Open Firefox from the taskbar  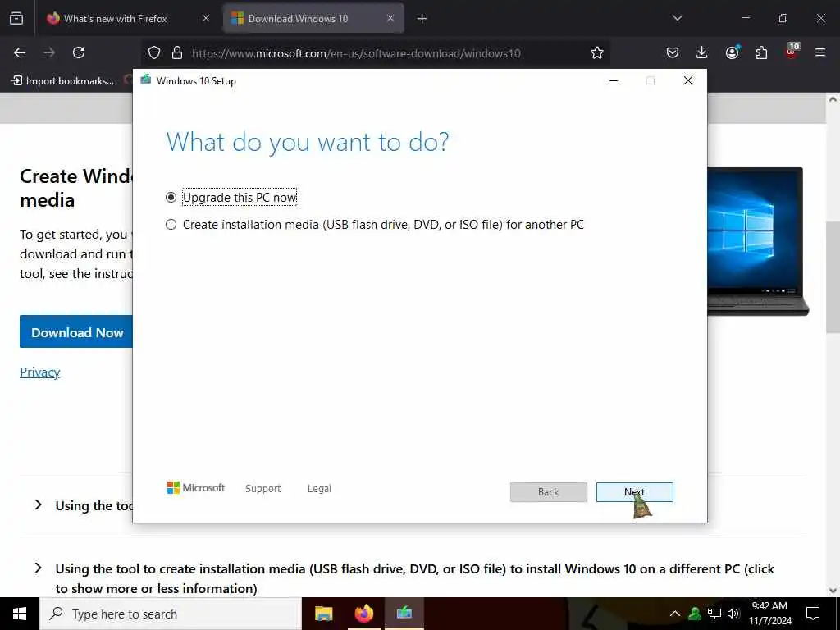tap(363, 614)
